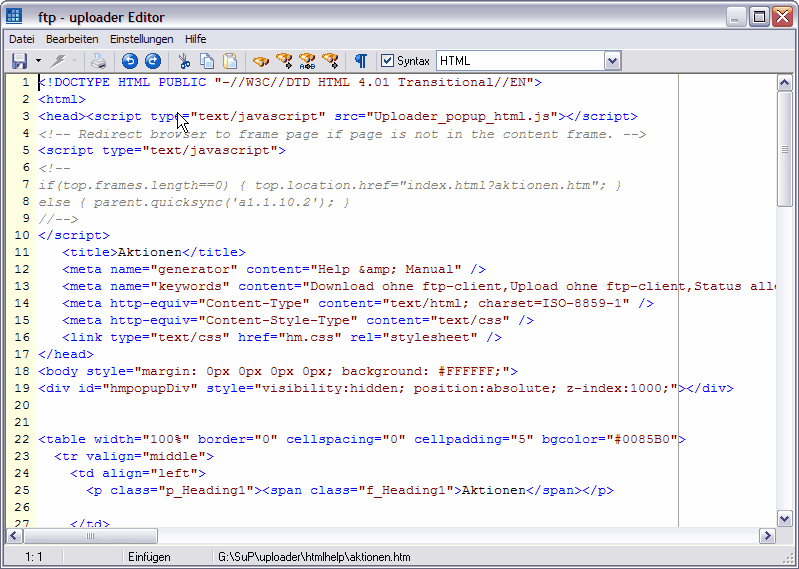Click the Replace binoculars icon labeled A→B
This screenshot has height=569, width=799.
pos(307,61)
